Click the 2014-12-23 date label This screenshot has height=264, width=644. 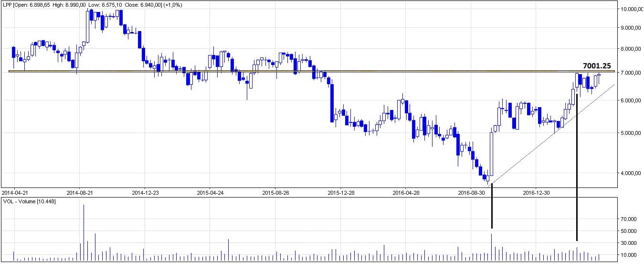(145, 193)
